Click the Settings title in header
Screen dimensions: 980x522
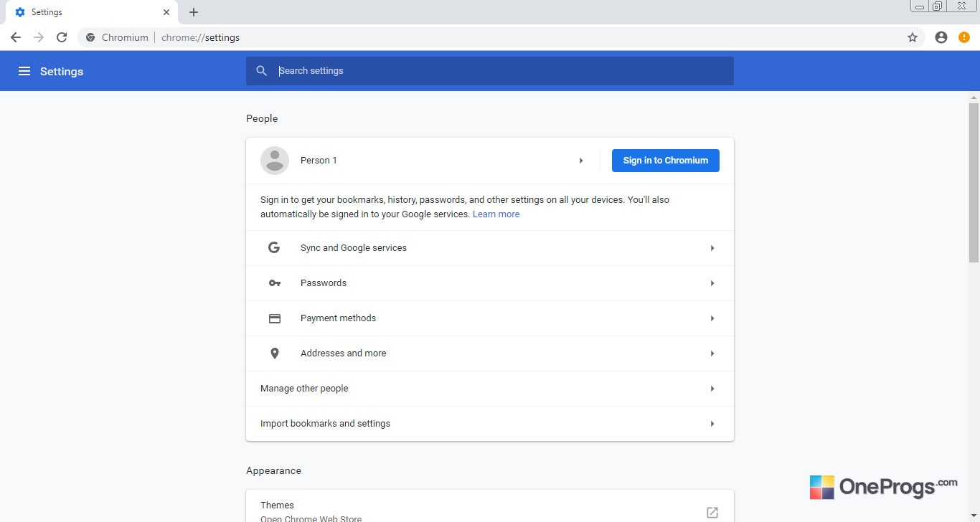pos(62,71)
